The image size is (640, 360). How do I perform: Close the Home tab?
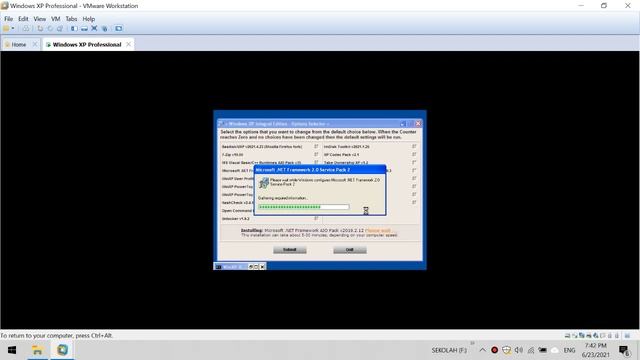pyautogui.click(x=35, y=44)
